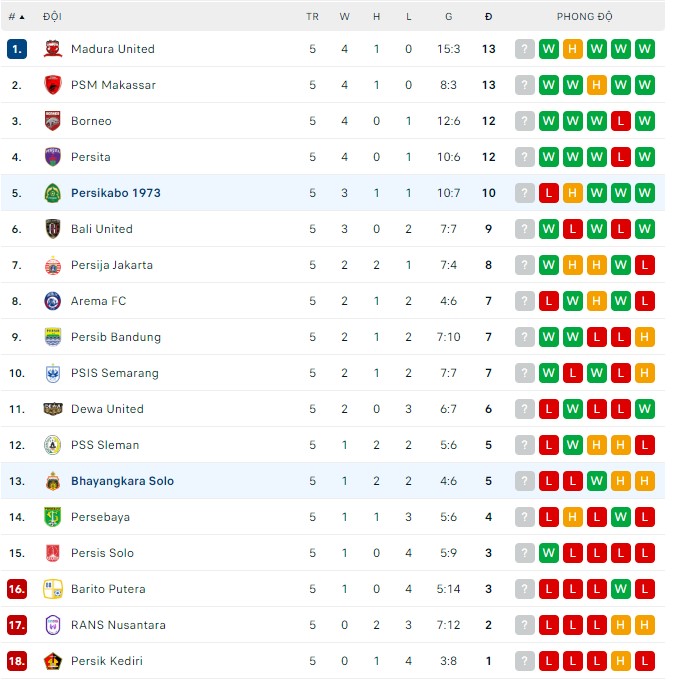This screenshot has width=675, height=682.
Task: Click the Madura United club logo
Action: (53, 49)
